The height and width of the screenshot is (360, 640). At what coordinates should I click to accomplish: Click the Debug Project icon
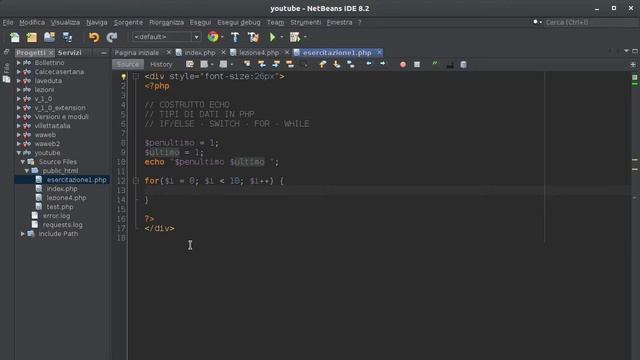[x=295, y=37]
